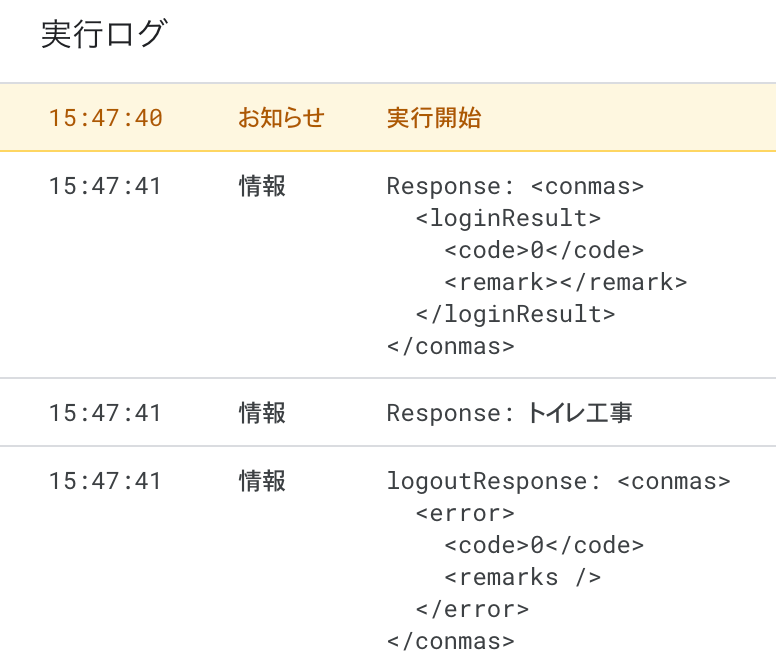Click the closing error tag line
The height and width of the screenshot is (672, 776).
click(x=472, y=609)
